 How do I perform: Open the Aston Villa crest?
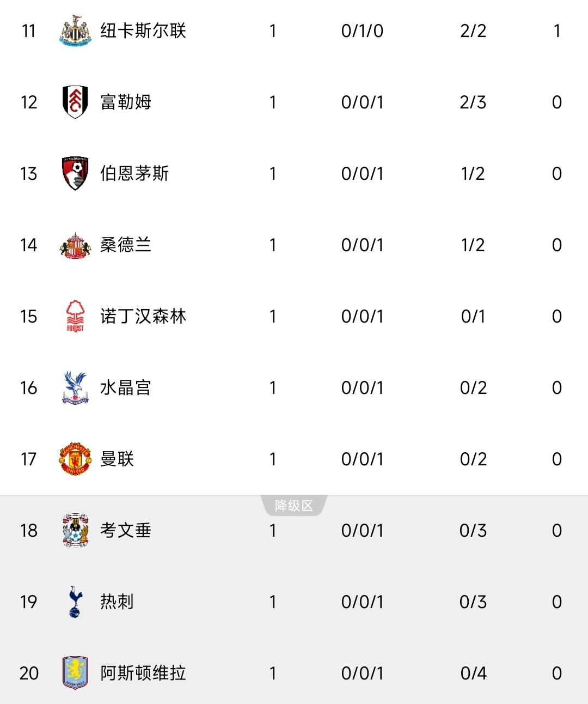coord(75,673)
